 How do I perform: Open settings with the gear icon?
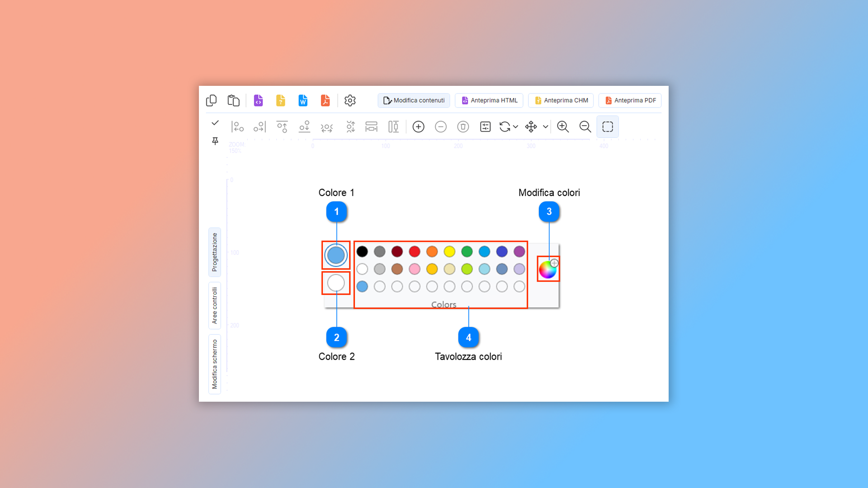pyautogui.click(x=350, y=100)
